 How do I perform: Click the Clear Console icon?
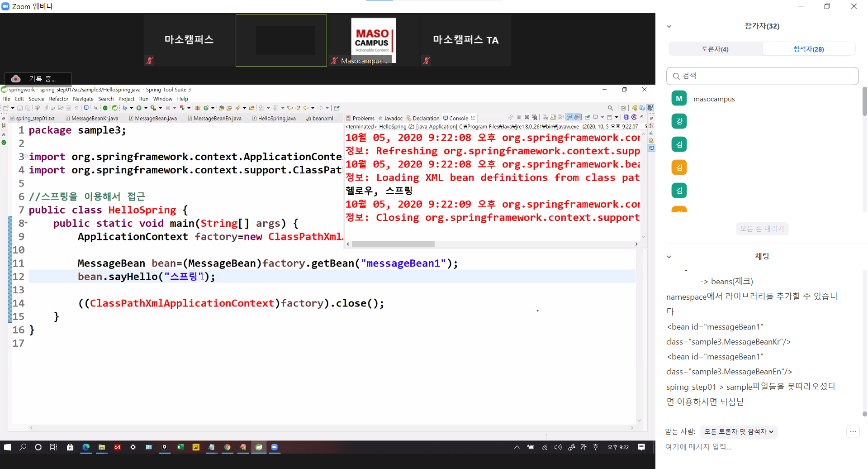point(545,117)
